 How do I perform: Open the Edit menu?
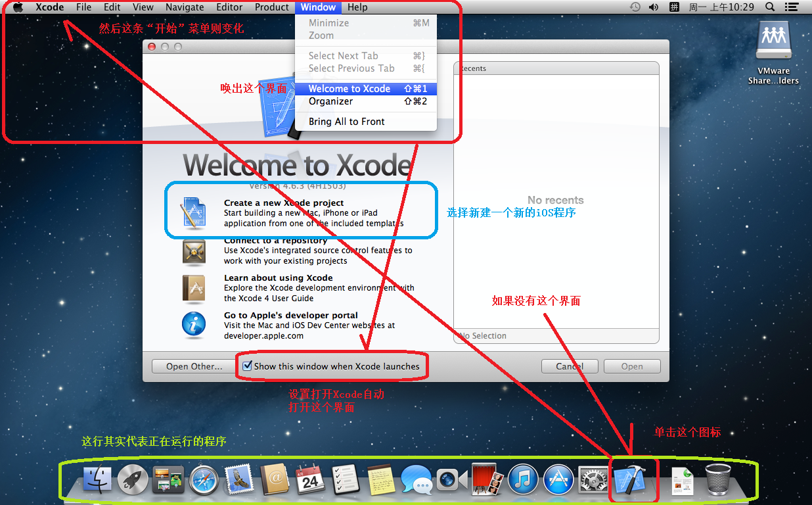(112, 7)
